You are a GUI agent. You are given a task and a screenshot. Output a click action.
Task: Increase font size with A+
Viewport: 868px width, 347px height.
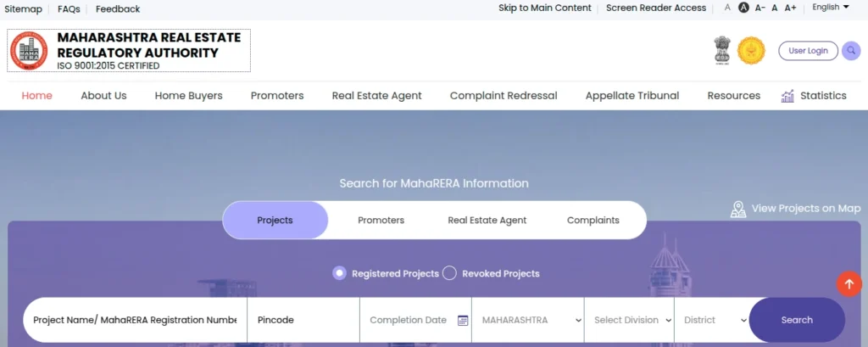[790, 8]
